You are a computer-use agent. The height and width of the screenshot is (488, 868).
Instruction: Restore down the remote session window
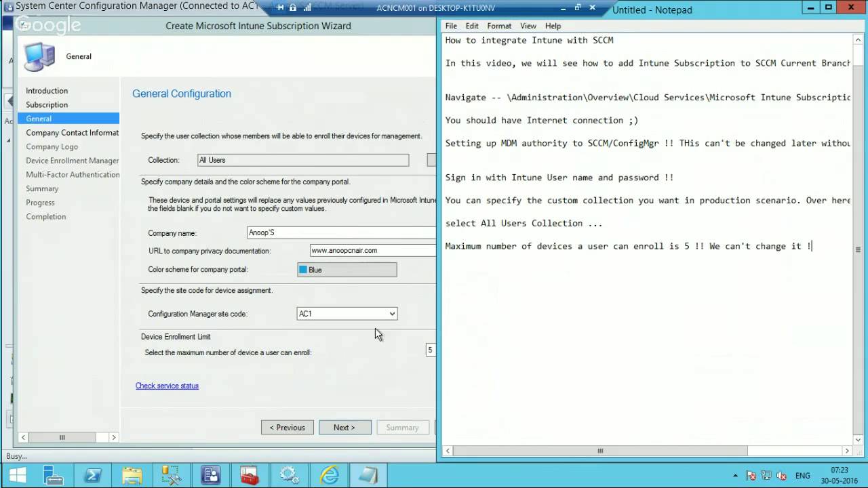point(578,7)
